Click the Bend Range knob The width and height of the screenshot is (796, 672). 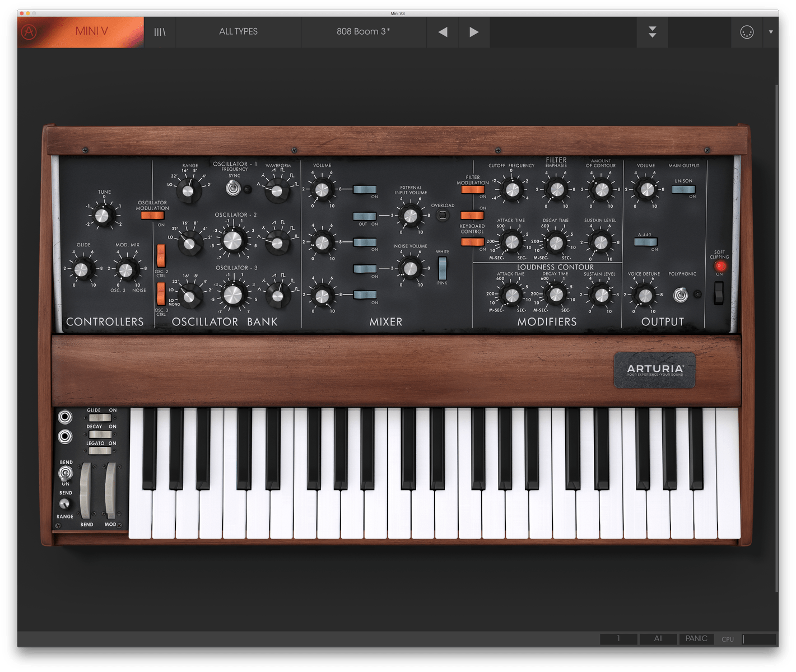(65, 503)
